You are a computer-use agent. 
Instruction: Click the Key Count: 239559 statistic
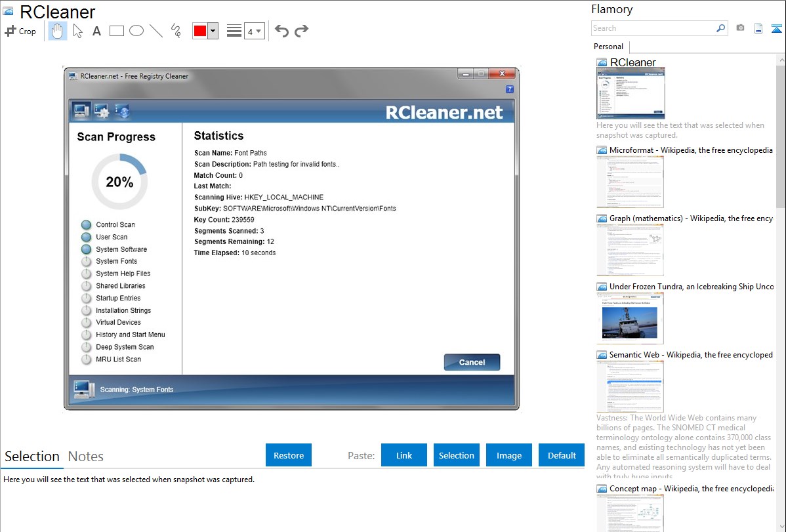(x=224, y=220)
